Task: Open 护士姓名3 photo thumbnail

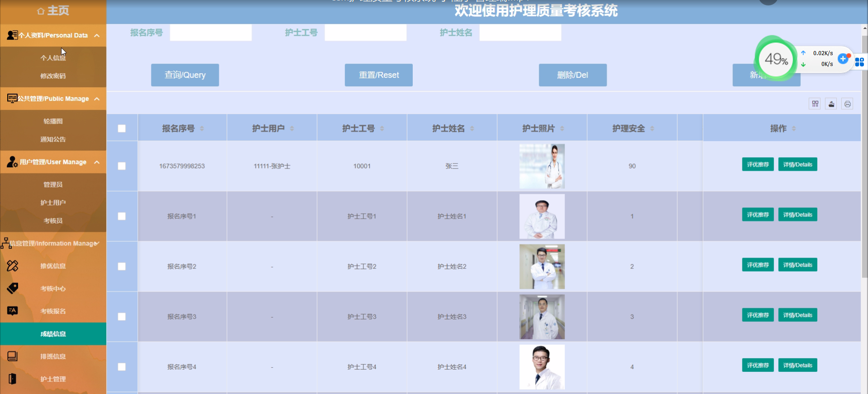Action: pos(542,317)
